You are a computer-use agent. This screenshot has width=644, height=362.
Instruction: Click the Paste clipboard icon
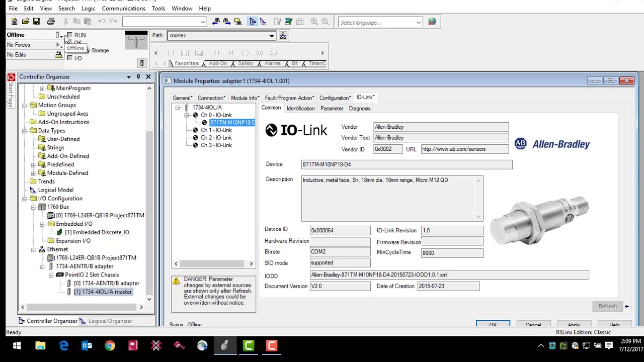pyautogui.click(x=88, y=22)
